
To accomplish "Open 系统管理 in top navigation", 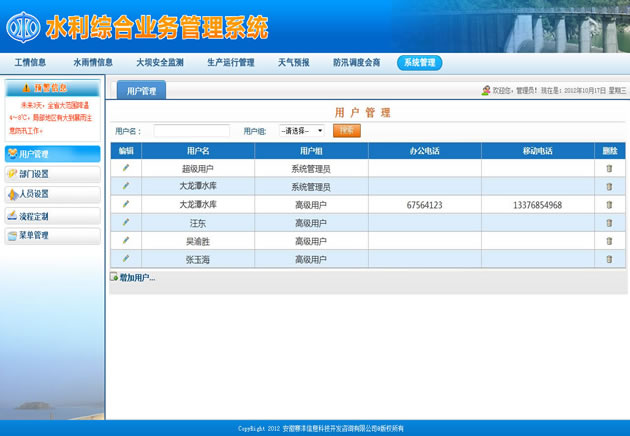I will 418,62.
